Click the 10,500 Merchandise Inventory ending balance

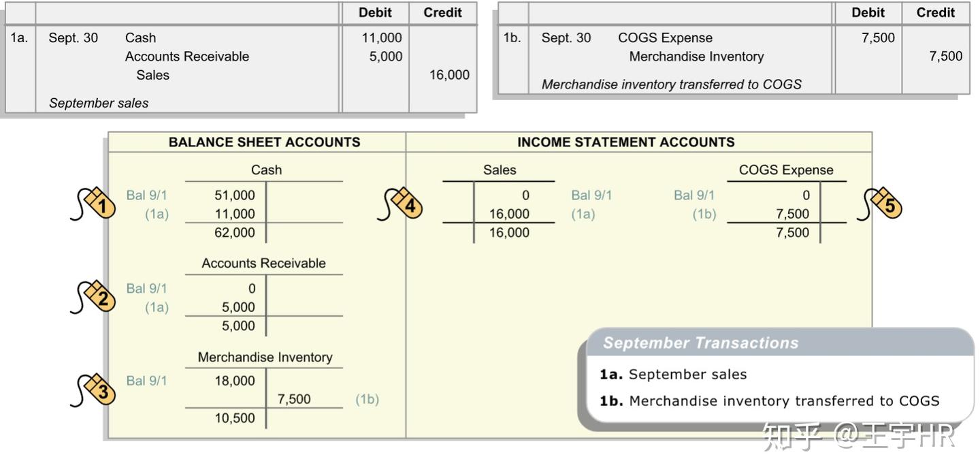[235, 419]
